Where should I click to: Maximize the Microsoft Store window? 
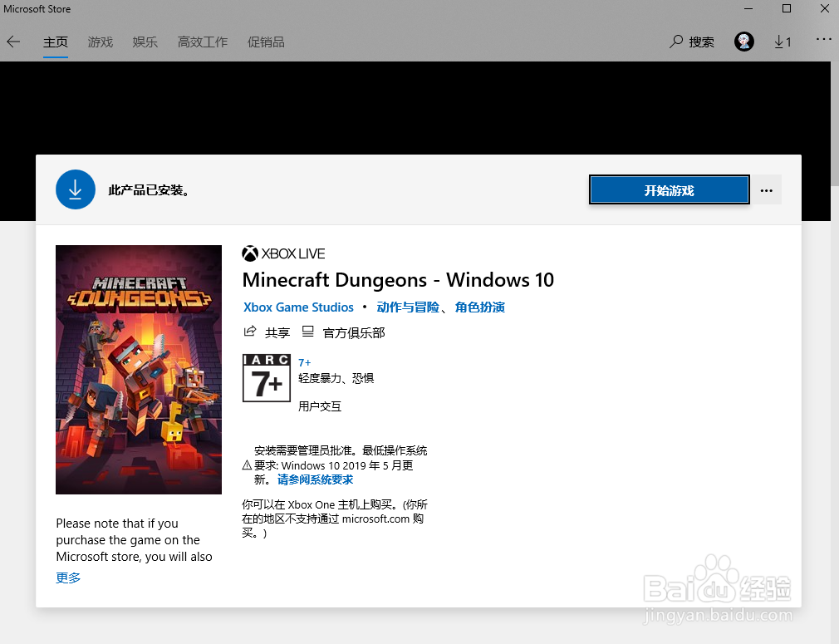(787, 8)
